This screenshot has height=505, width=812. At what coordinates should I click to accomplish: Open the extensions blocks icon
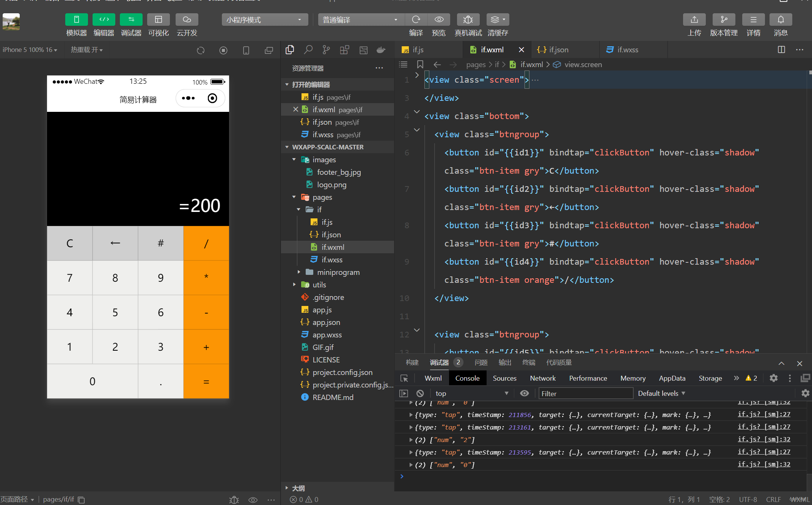tap(344, 50)
